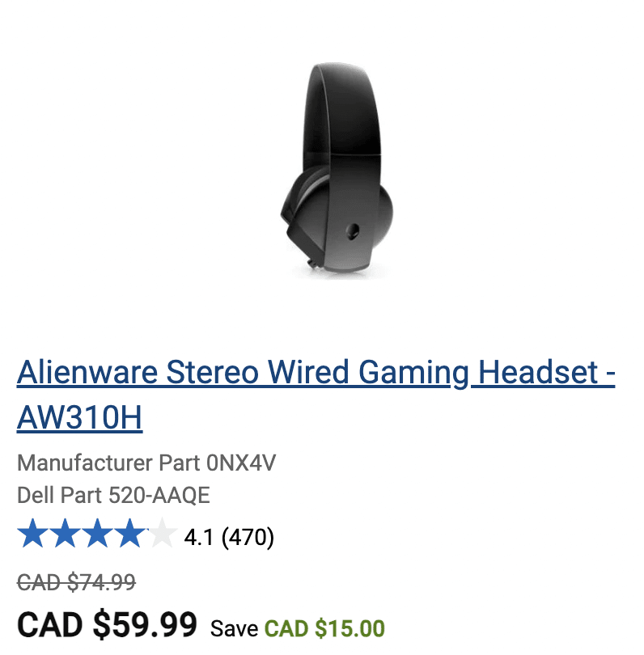The image size is (644, 655).
Task: Open the Alienware Stereo Wired Gaming Headset link
Action: [316, 395]
